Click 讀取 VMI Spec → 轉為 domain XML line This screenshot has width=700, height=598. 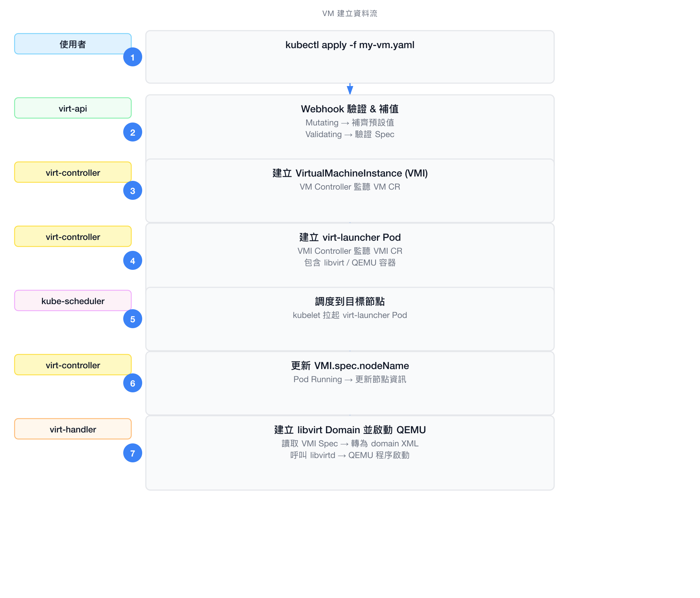coord(350,443)
